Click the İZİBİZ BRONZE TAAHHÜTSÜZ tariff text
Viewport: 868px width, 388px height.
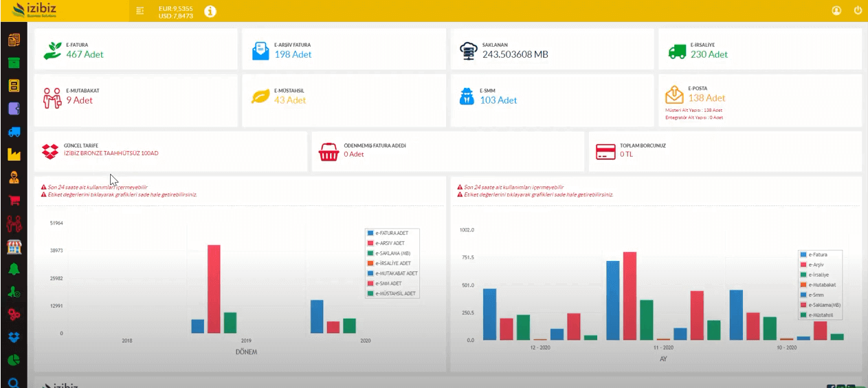[111, 153]
